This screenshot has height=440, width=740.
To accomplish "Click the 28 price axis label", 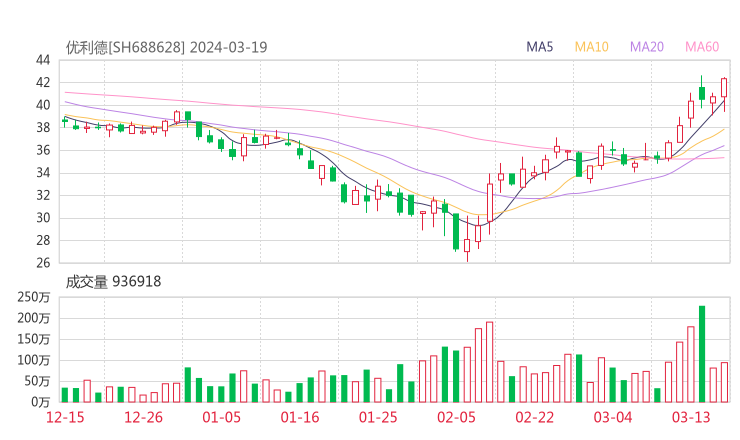I will (43, 240).
